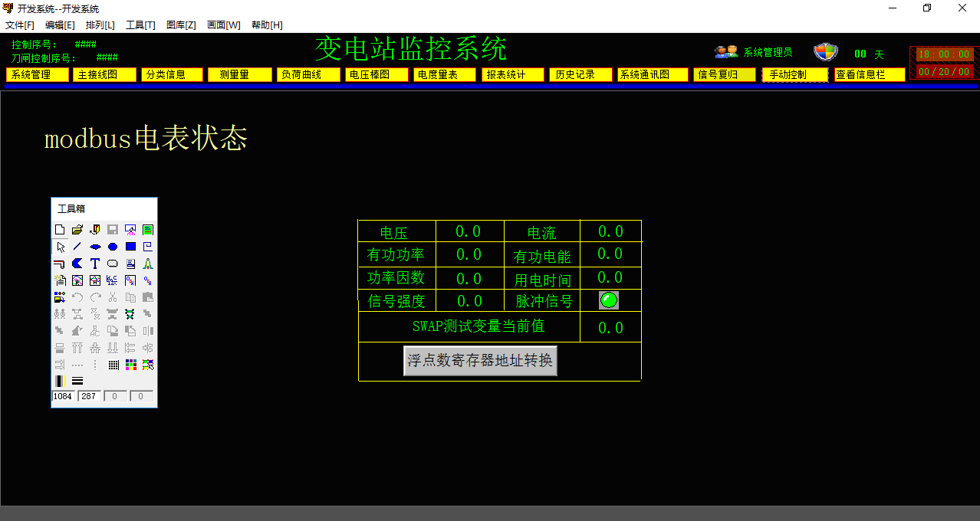Viewport: 980px width, 521px height.
Task: Click the 18:00:00 clock display
Action: coord(944,54)
